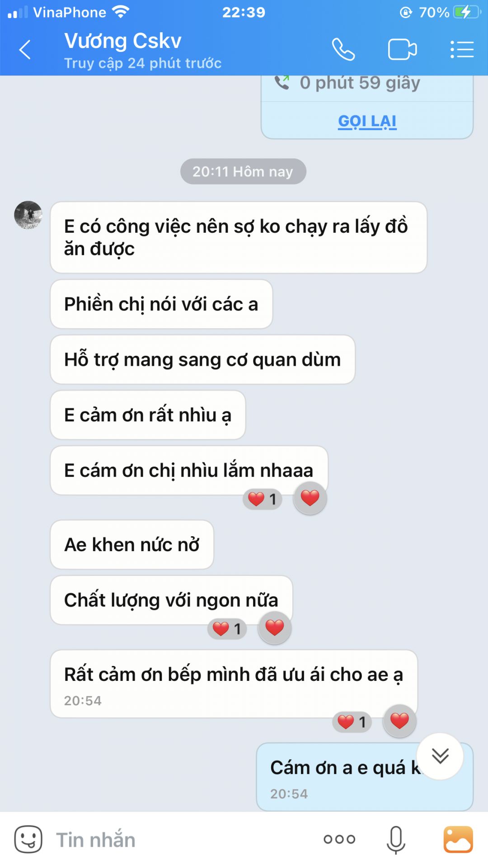The height and width of the screenshot is (868, 488).
Task: Open Vương Cskv contact name in header
Action: pyautogui.click(x=123, y=41)
